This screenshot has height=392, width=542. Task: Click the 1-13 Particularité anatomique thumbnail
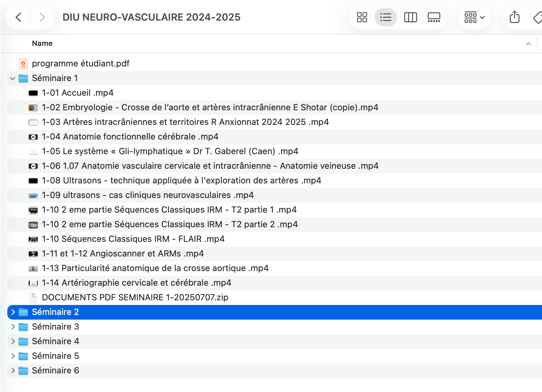[33, 268]
